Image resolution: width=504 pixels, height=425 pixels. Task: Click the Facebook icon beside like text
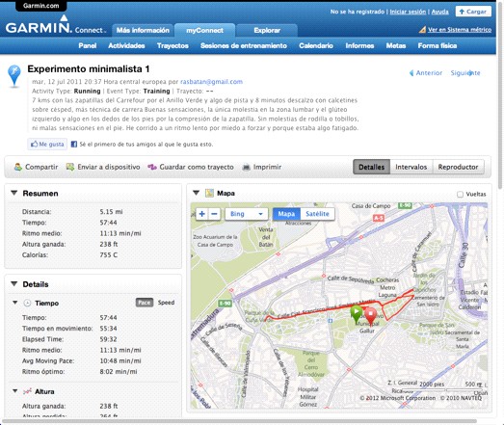coord(74,144)
